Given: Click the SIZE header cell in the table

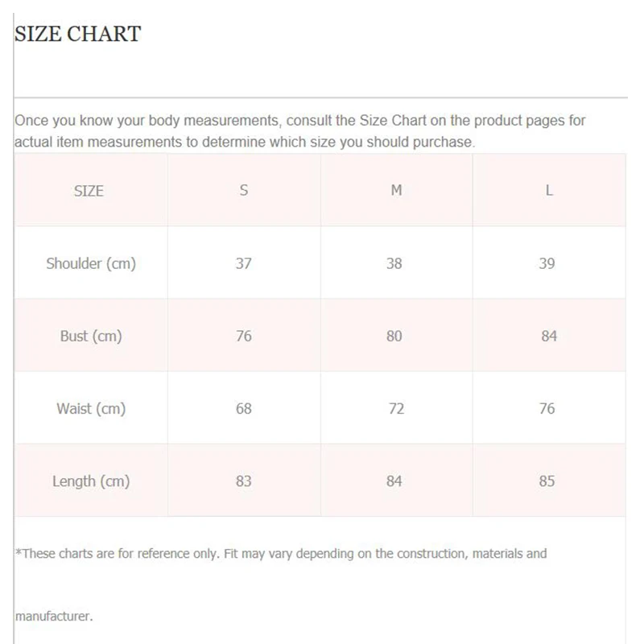Looking at the screenshot, I should [89, 191].
